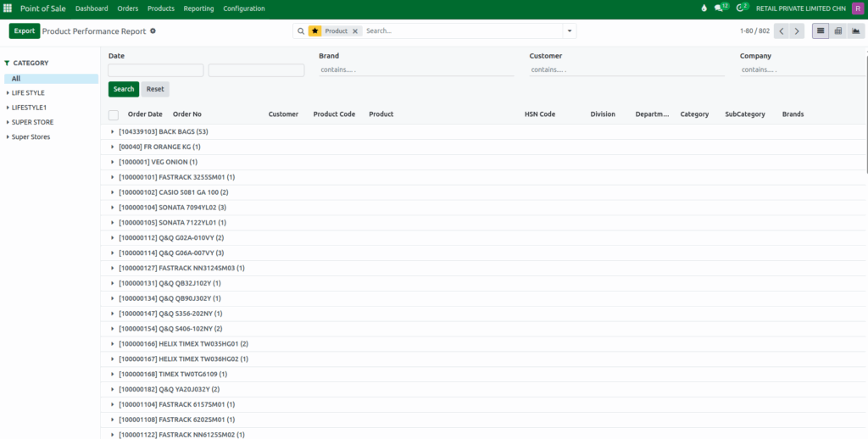Viewport: 868px width, 439px height.
Task: Click the first Date input field
Action: pos(156,70)
